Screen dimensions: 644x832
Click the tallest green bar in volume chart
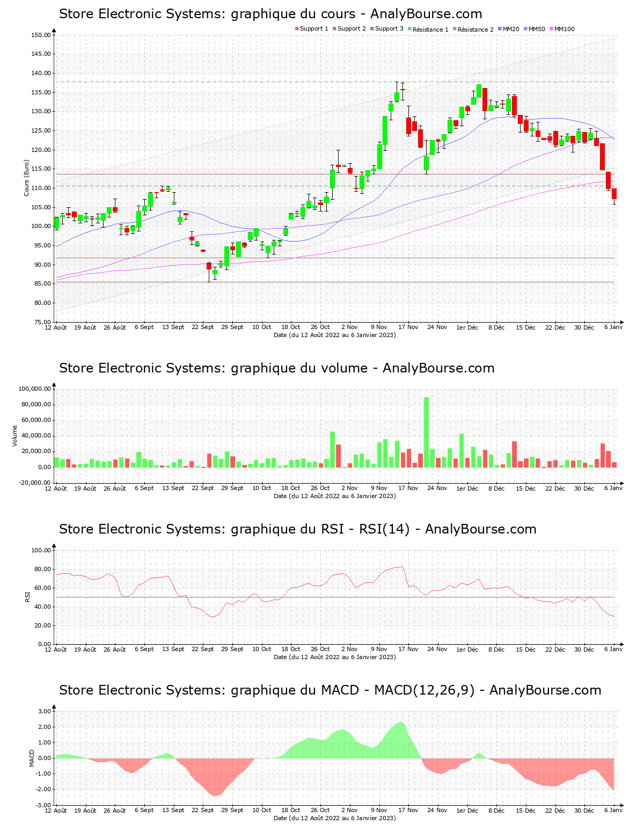point(427,432)
